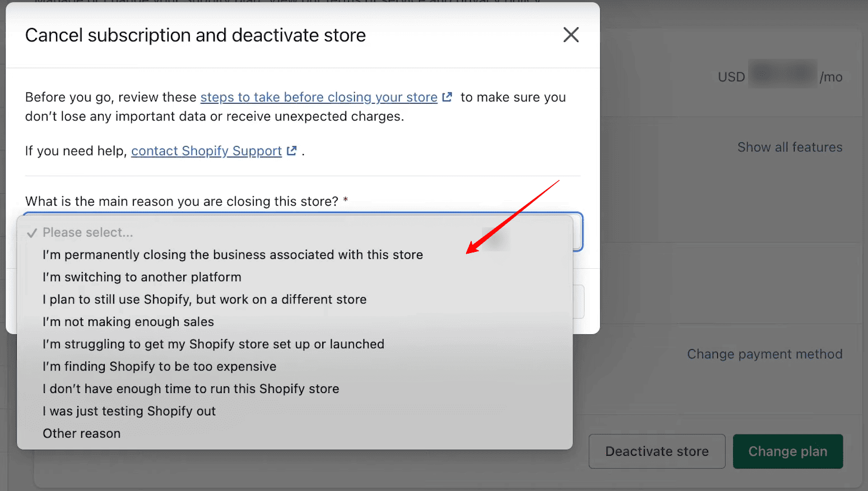Select 'Other reason' from the list
This screenshot has width=868, height=491.
point(81,433)
